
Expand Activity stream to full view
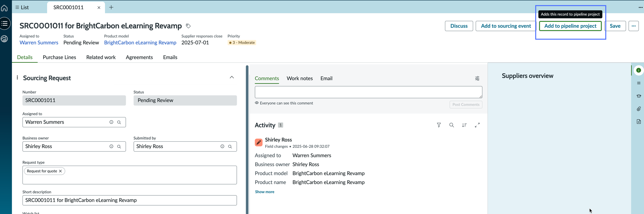point(477,125)
